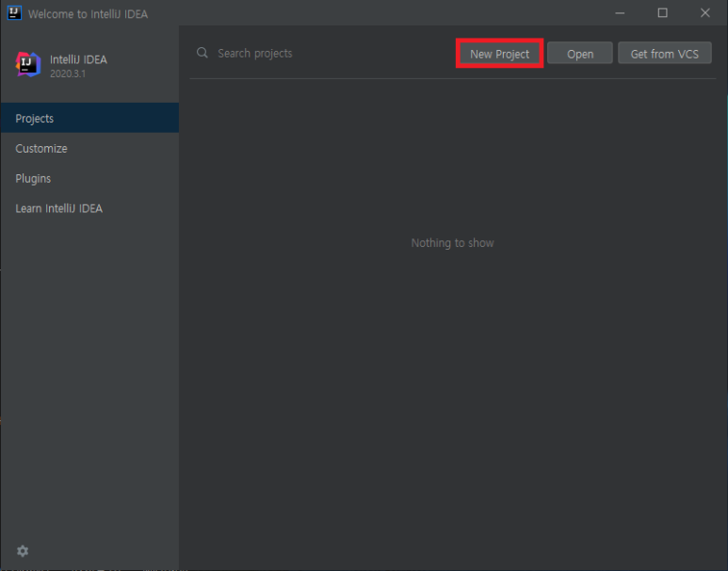The image size is (728, 571).
Task: Click the IntelliJ IDEA logo in sidebar
Action: tap(28, 64)
